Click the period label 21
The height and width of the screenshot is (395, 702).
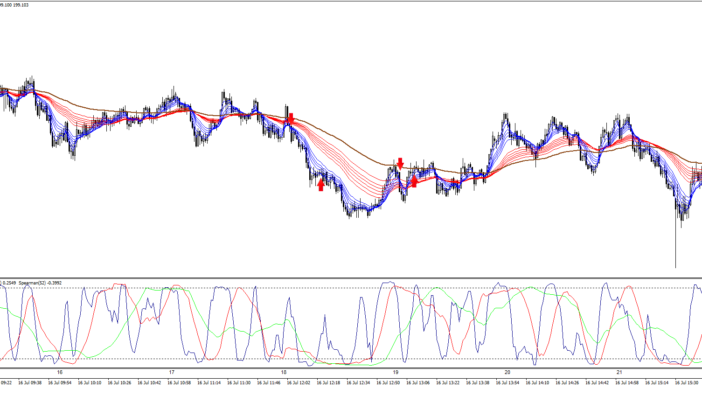[619, 372]
